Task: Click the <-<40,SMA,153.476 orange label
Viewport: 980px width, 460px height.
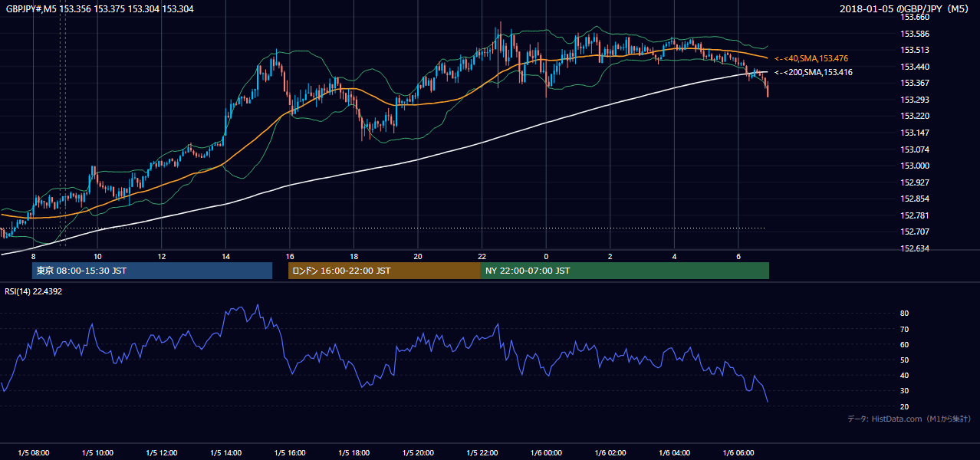Action: pos(811,58)
